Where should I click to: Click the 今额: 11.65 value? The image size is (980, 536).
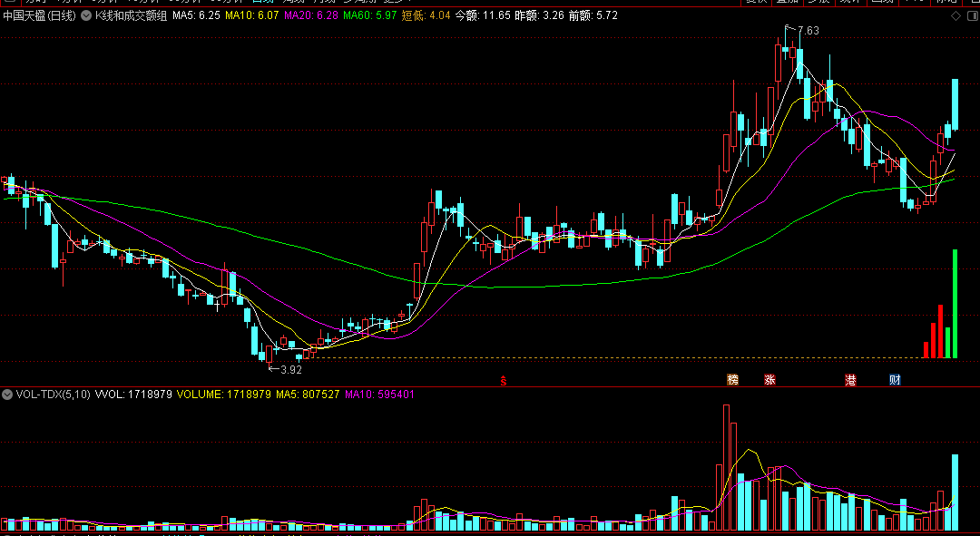coord(483,15)
